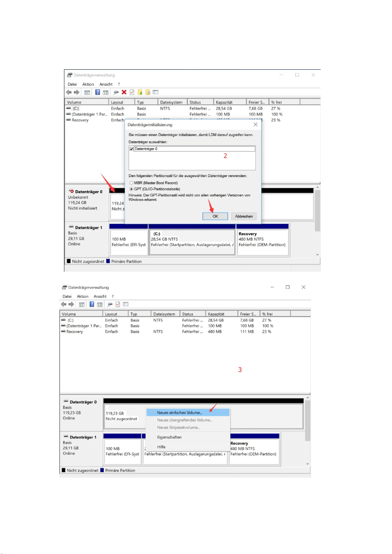Sort by Volume column in lower window
Screen dimensions: 392x554
click(x=81, y=314)
